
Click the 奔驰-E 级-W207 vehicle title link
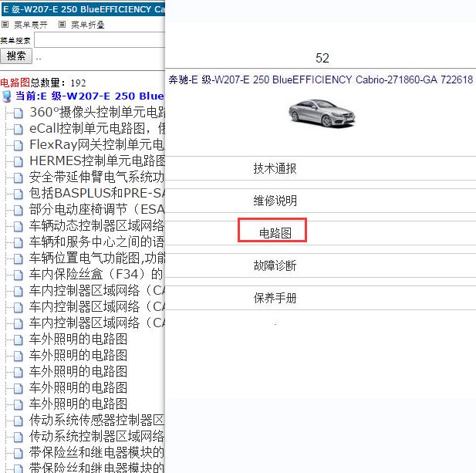pyautogui.click(x=321, y=79)
